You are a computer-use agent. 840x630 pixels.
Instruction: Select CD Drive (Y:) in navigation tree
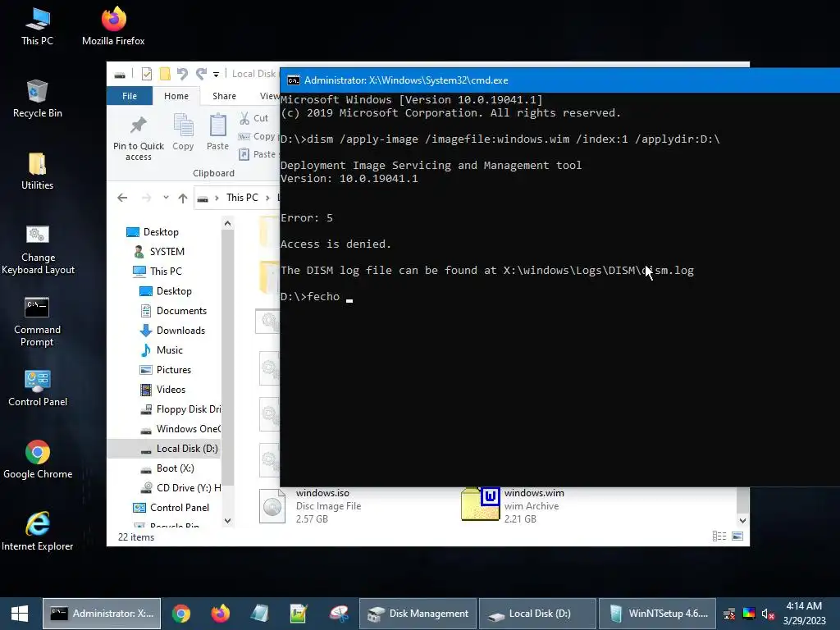180,488
